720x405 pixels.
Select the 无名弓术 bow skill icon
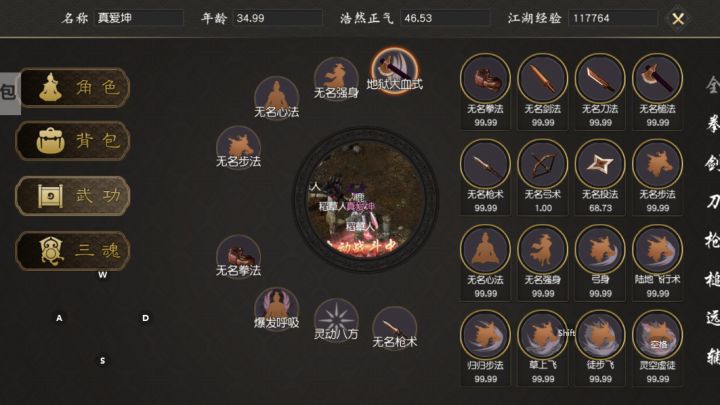[543, 164]
